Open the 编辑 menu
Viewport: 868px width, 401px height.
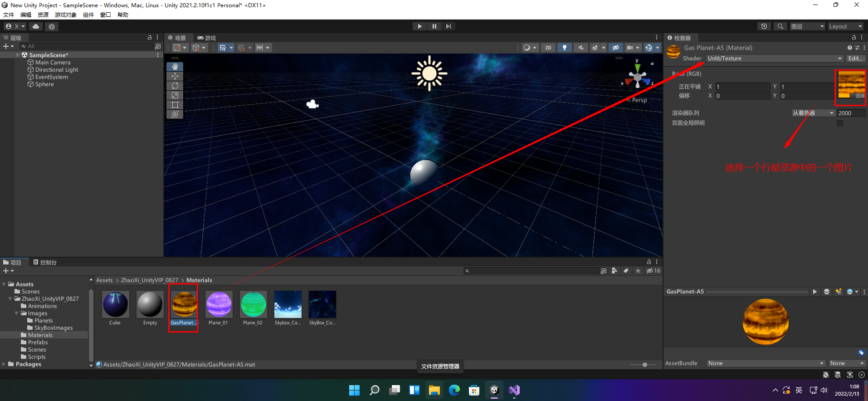point(26,15)
